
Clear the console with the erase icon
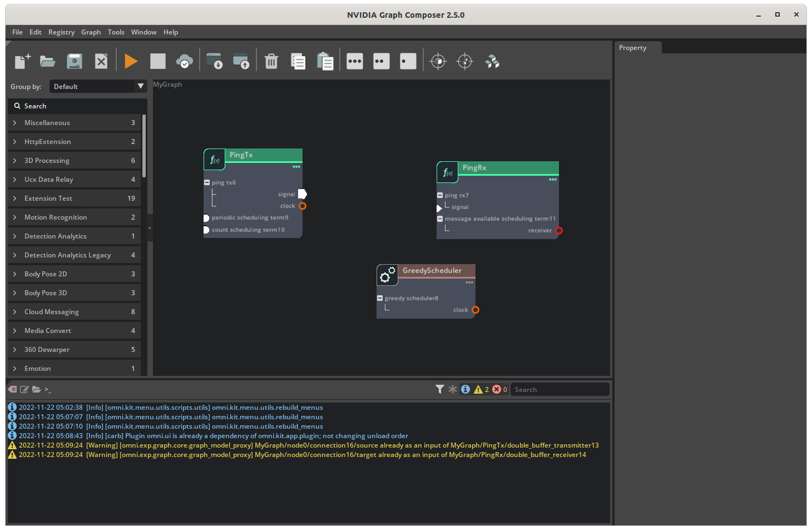click(13, 389)
